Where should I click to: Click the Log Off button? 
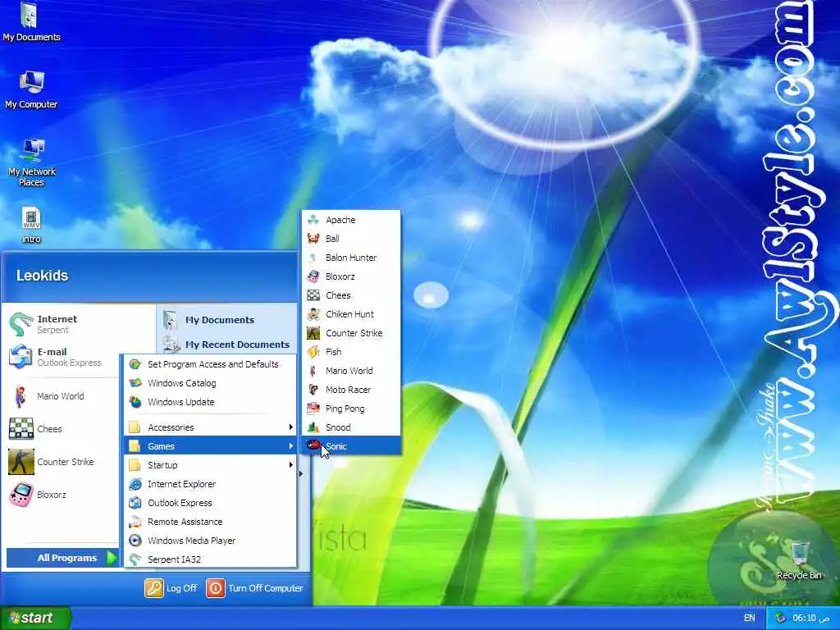(171, 588)
